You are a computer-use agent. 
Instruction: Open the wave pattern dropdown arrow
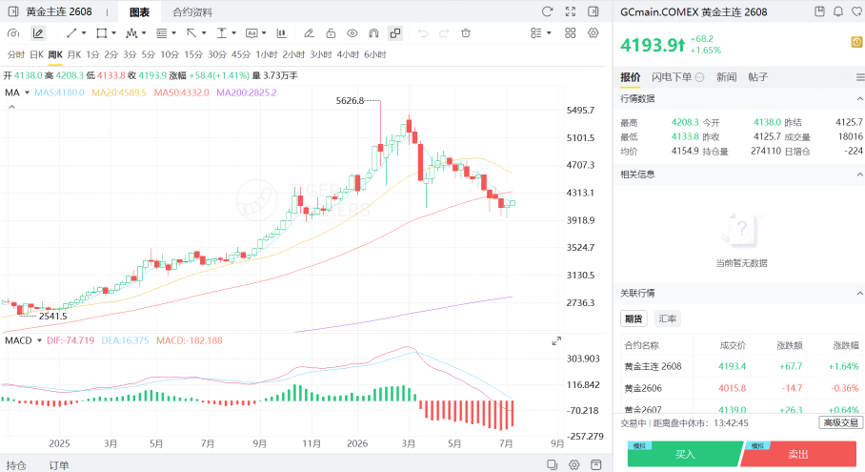point(144,33)
